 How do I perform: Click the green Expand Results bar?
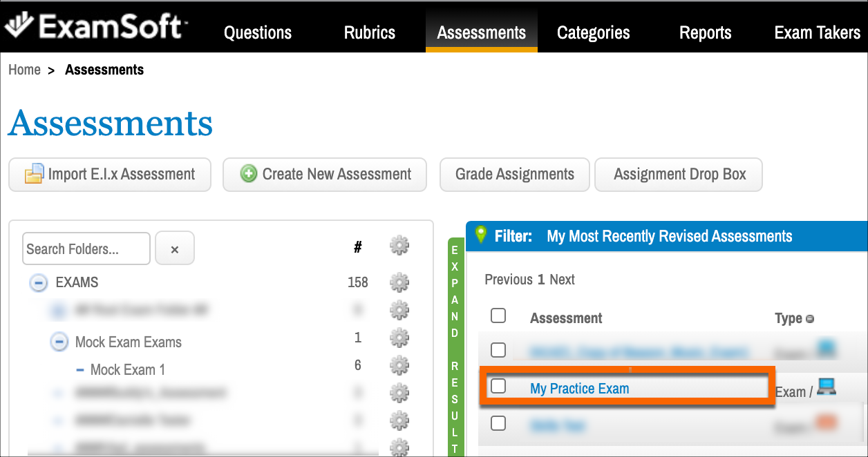tap(455, 347)
